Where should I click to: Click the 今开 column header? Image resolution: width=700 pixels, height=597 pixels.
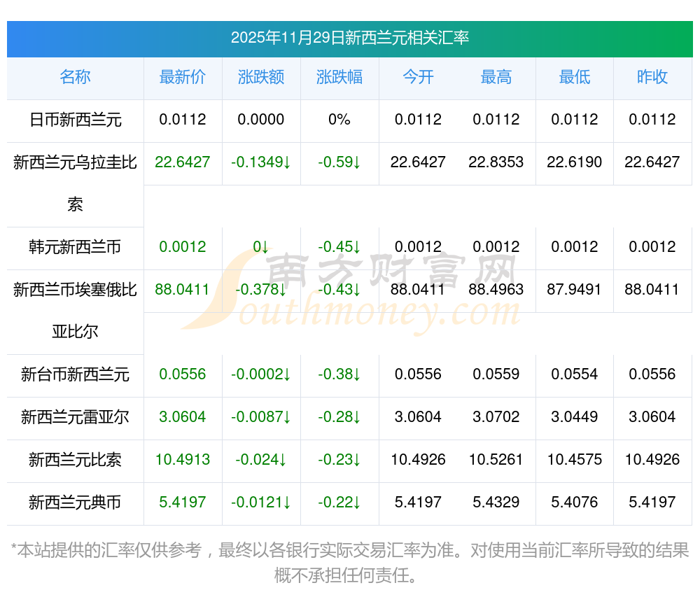pos(418,77)
